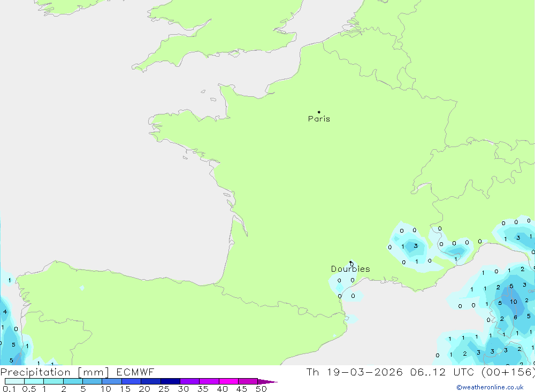Click the legend scale label "0.5"
Image resolution: width=535 pixels, height=392 pixels.
click(x=29, y=389)
